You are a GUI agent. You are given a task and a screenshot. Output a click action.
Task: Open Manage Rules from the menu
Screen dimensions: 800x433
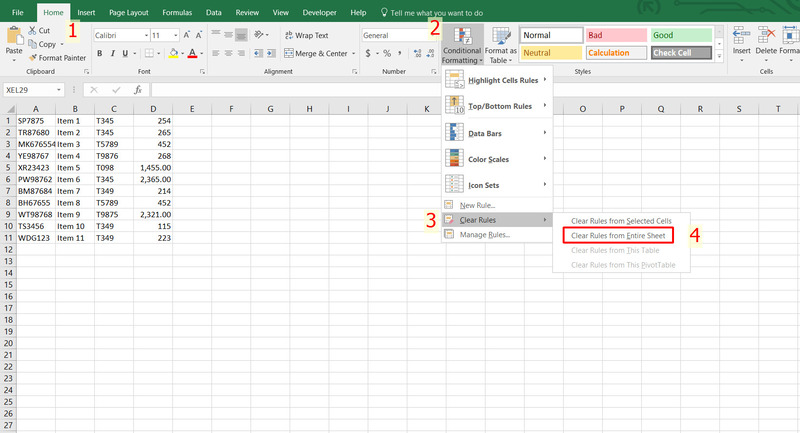pos(484,235)
